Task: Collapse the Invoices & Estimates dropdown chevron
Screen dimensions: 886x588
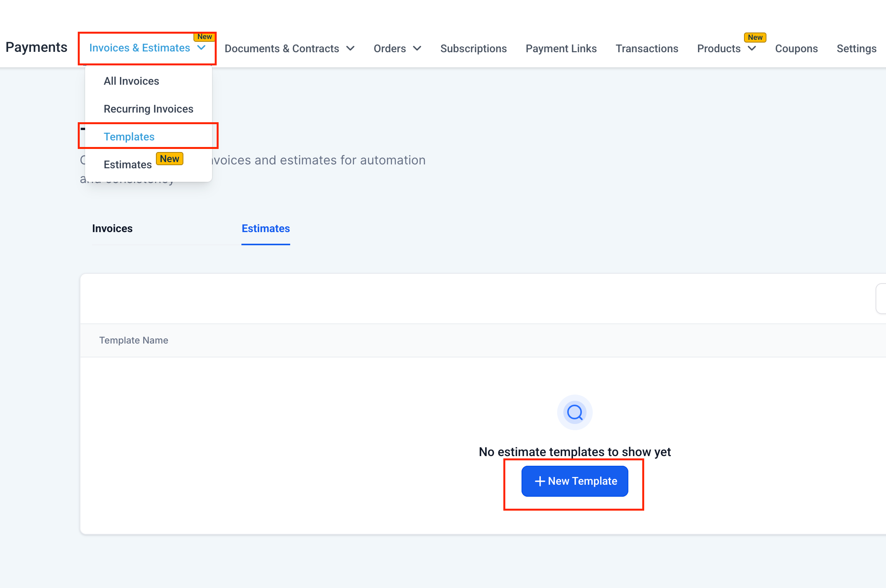Action: coord(202,48)
